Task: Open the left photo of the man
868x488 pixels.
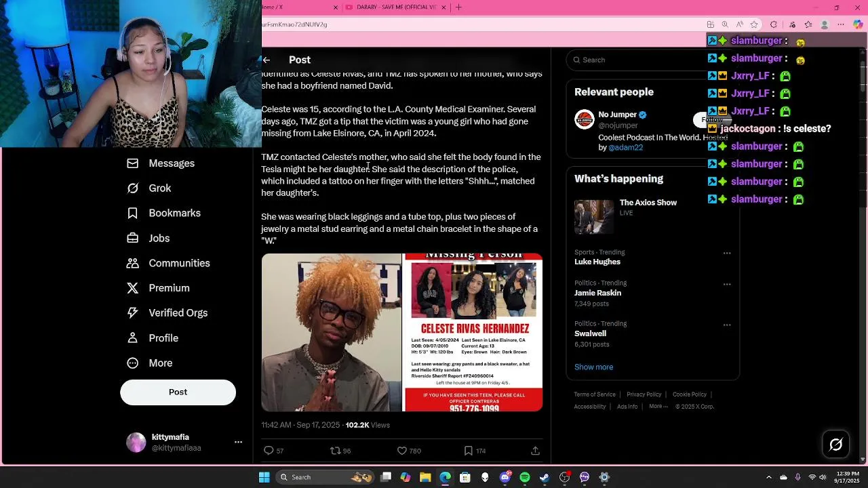Action: [x=332, y=332]
